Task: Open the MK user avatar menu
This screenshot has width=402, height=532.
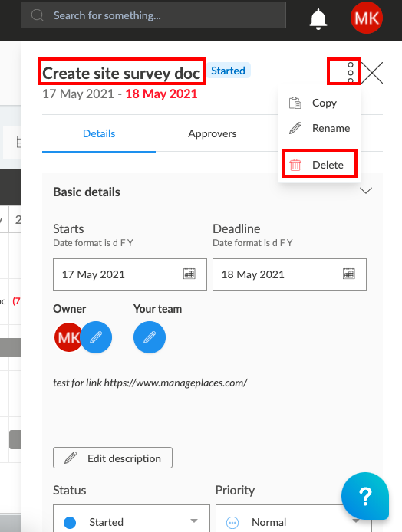Action: pos(367,18)
